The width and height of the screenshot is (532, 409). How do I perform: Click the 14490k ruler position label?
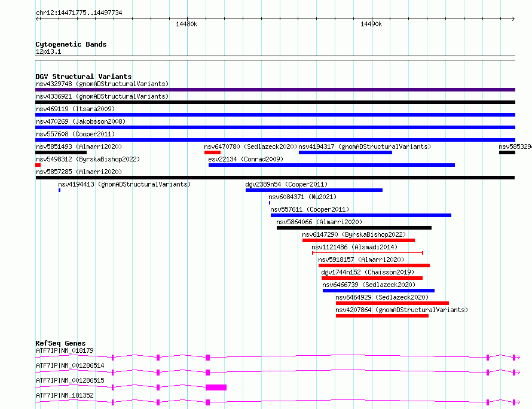pos(371,24)
